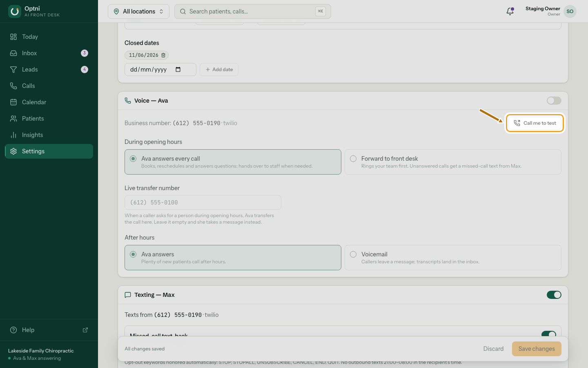Focus the Search patients, calls field
The image size is (588, 368).
[252, 11]
